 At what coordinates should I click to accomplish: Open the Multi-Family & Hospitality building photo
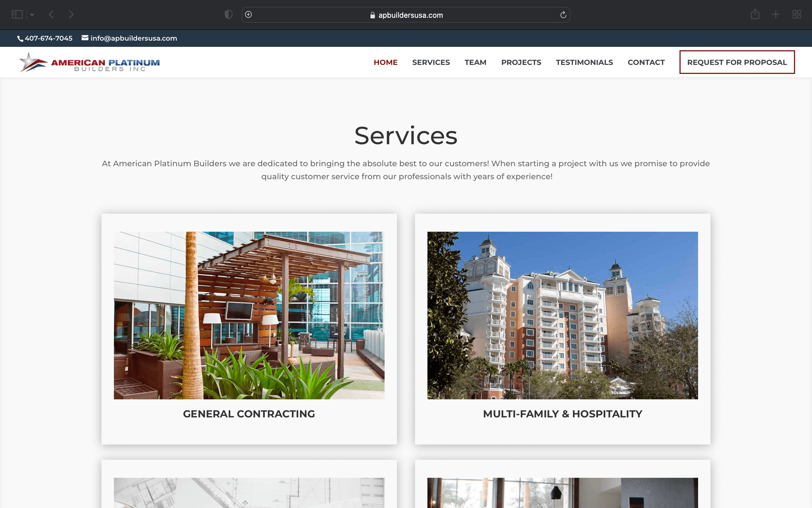coord(562,316)
